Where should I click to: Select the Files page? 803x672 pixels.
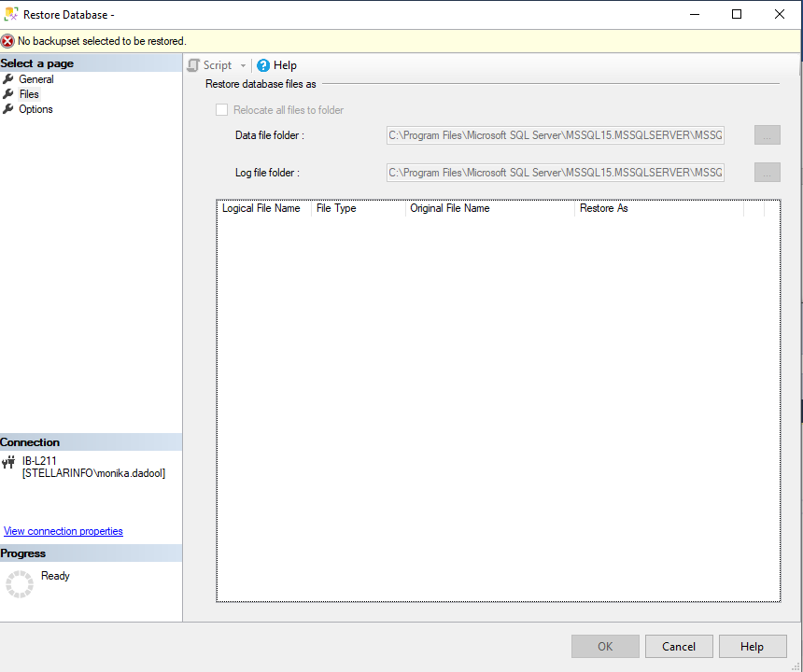[29, 94]
